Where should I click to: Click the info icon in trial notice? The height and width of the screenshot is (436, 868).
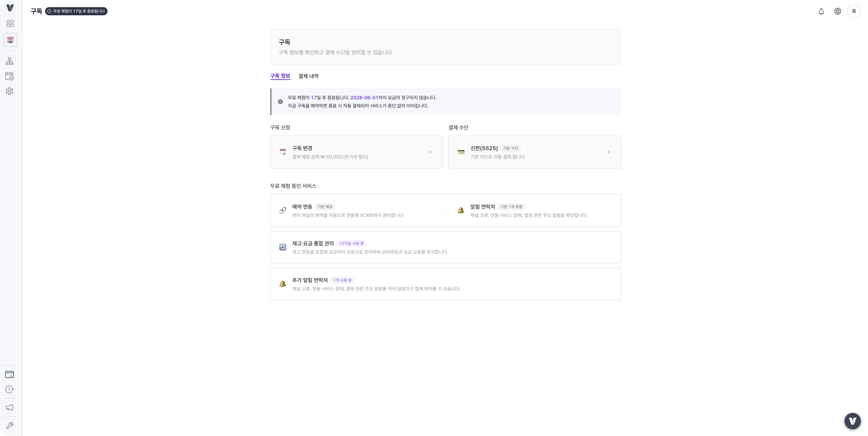[280, 101]
